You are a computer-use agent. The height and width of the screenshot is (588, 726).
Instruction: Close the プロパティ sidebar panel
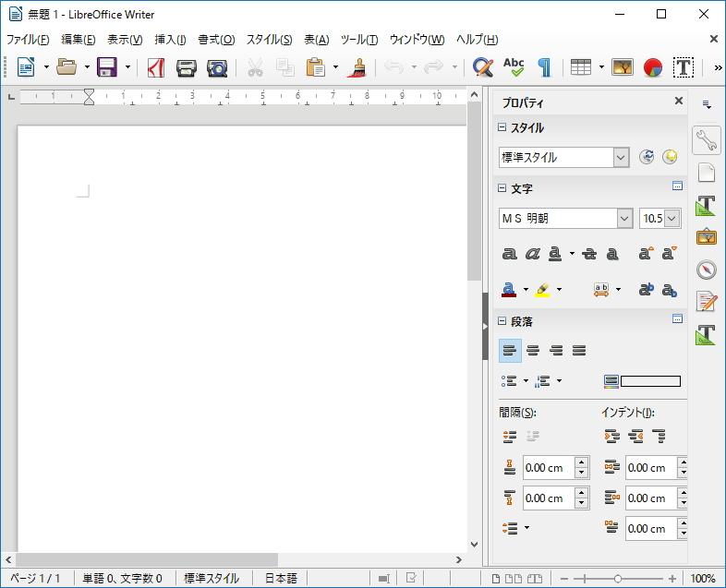pyautogui.click(x=679, y=101)
